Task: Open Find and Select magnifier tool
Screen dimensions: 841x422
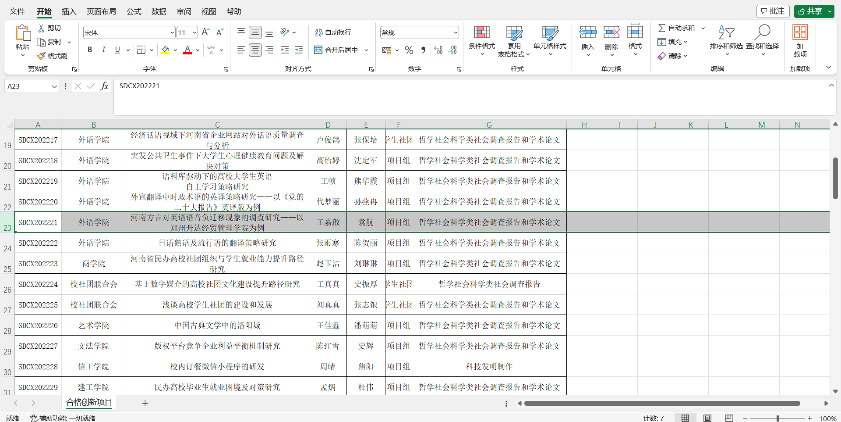Action: click(x=765, y=38)
